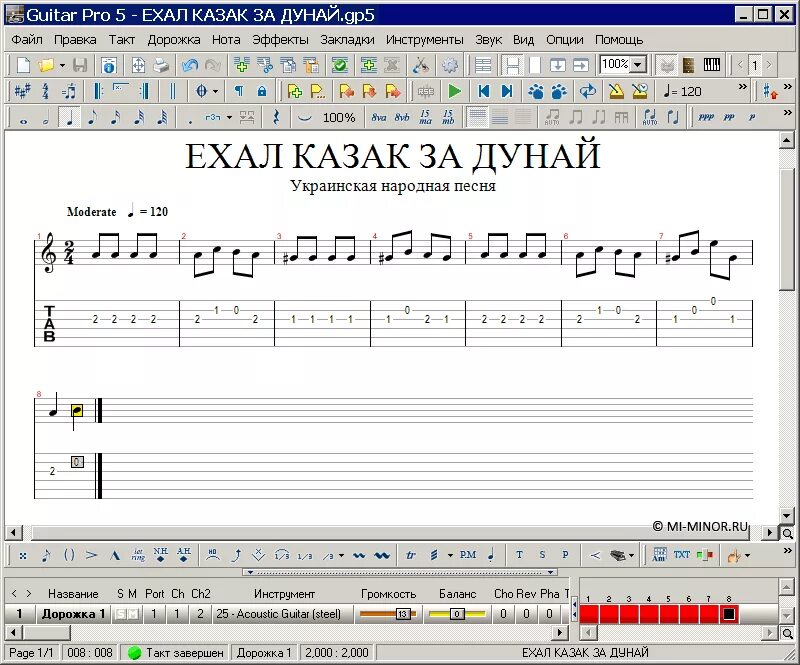Apply the 8va octave marking
The image size is (800, 665).
click(379, 118)
